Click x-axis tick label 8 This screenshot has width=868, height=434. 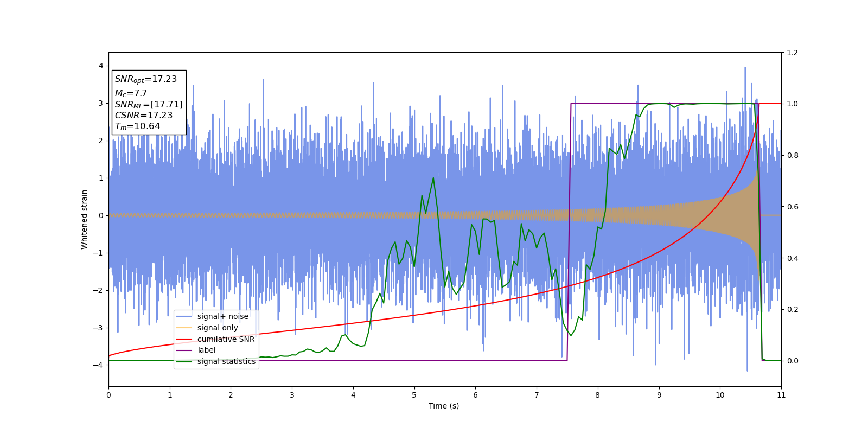pos(598,395)
